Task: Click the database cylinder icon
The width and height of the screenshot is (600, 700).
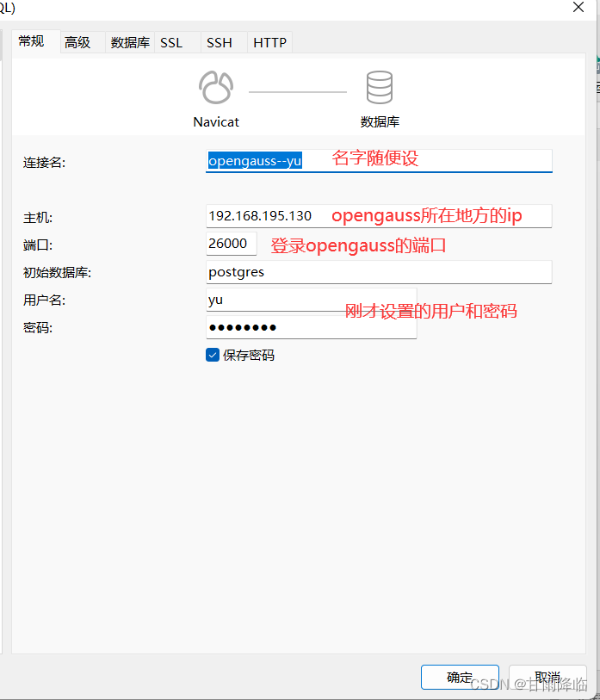Action: pyautogui.click(x=380, y=88)
